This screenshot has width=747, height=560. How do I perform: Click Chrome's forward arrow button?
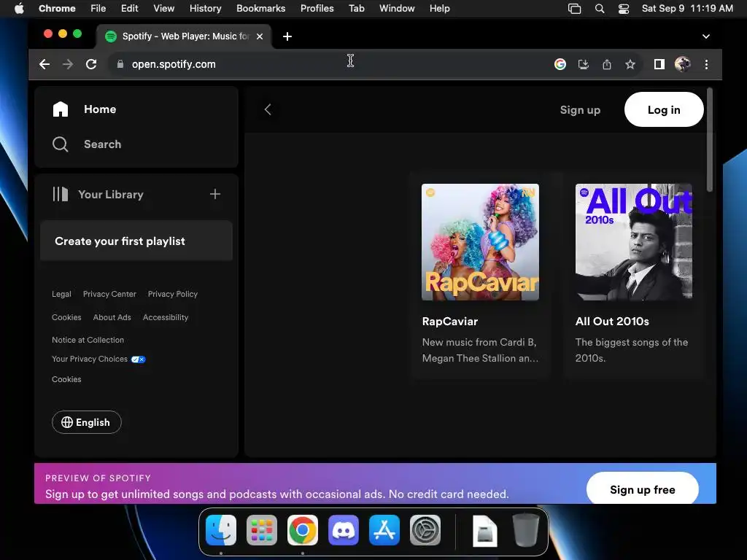point(68,64)
